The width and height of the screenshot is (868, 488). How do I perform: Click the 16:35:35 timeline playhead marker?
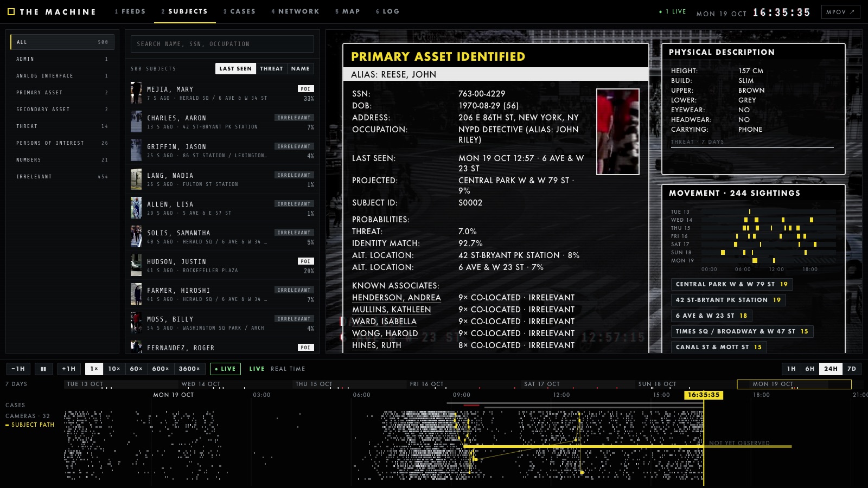(x=704, y=395)
